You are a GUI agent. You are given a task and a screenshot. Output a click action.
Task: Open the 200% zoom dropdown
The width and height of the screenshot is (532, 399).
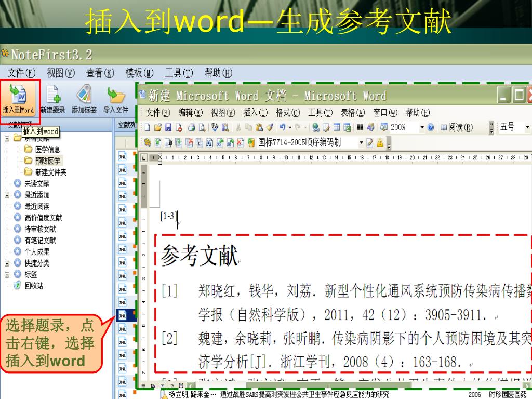point(422,128)
